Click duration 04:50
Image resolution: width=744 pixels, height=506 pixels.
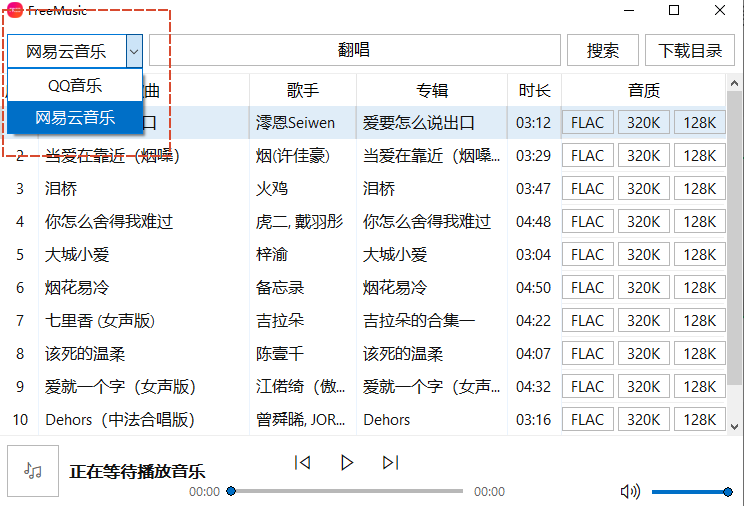(x=533, y=288)
